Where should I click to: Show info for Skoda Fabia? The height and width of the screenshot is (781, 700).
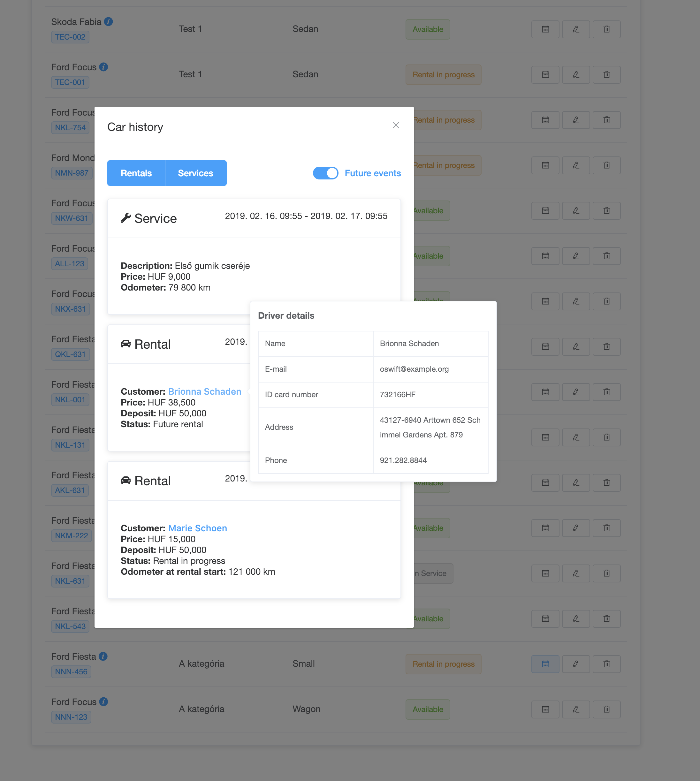pyautogui.click(x=109, y=21)
